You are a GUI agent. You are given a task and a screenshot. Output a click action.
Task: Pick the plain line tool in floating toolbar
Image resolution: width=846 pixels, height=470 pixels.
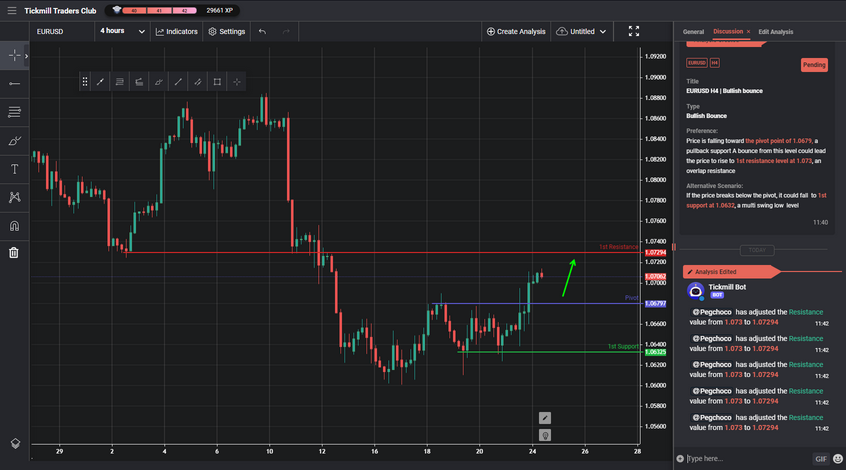pyautogui.click(x=178, y=82)
